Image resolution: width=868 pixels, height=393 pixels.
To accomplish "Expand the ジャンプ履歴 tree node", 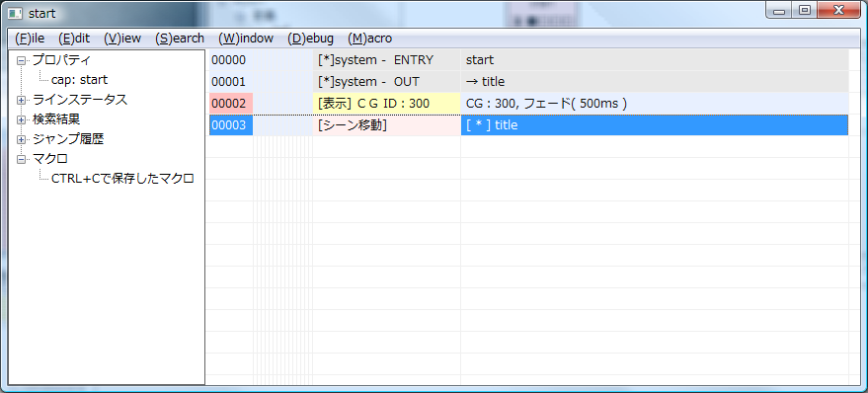I will tap(22, 139).
